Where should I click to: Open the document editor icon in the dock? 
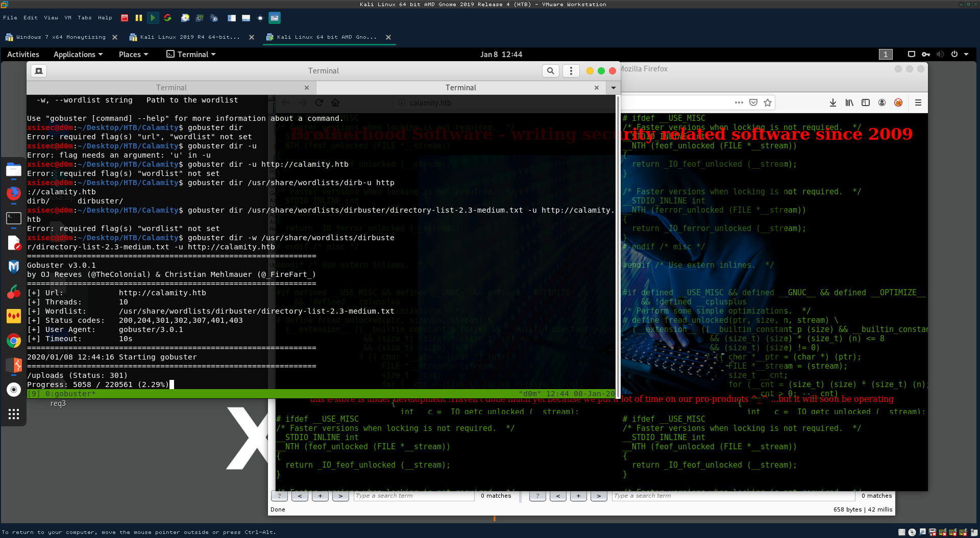click(14, 243)
